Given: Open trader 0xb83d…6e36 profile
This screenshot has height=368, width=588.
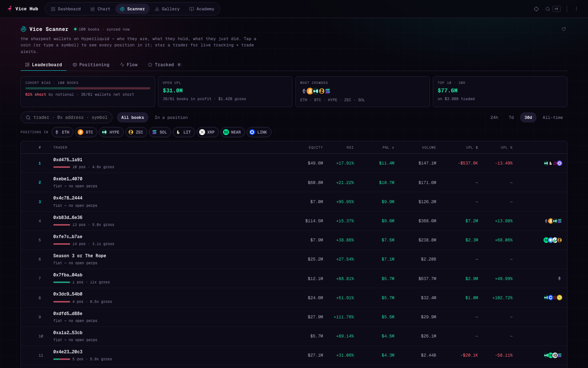Looking at the screenshot, I should tap(68, 217).
